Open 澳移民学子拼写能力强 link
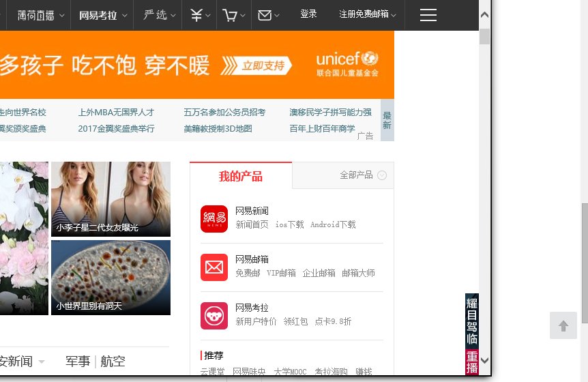 330,113
